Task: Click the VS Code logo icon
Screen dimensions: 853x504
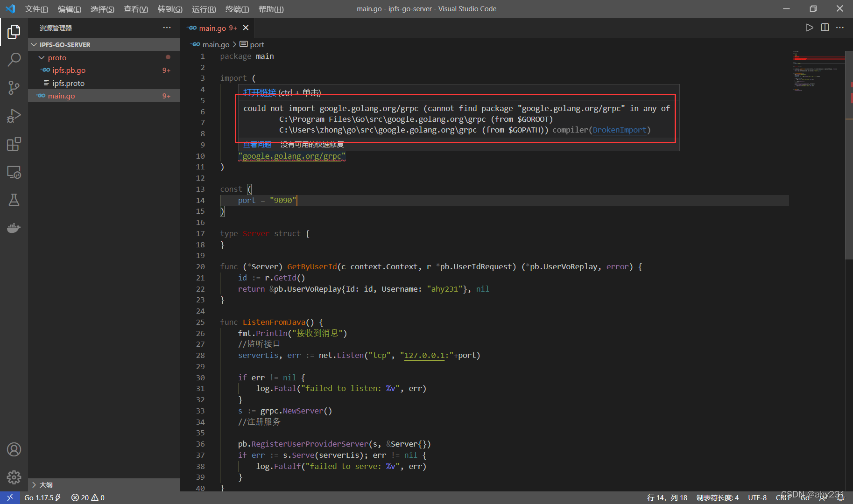Action: click(10, 8)
